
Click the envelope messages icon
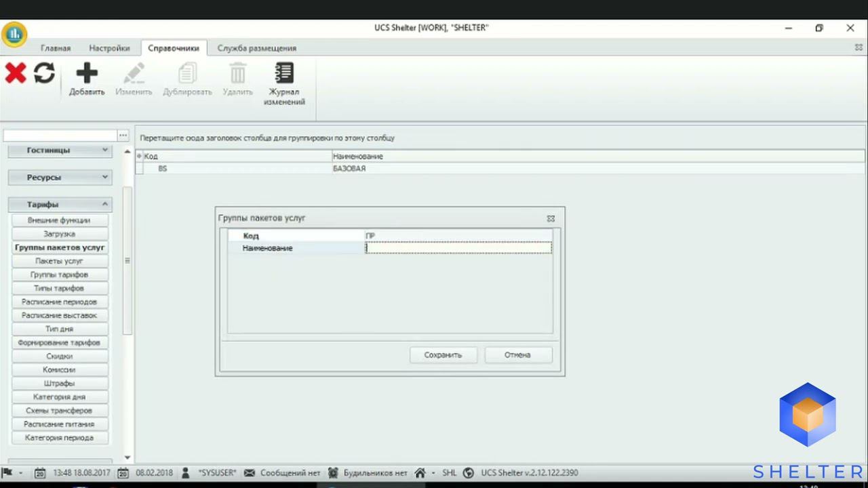pyautogui.click(x=250, y=472)
